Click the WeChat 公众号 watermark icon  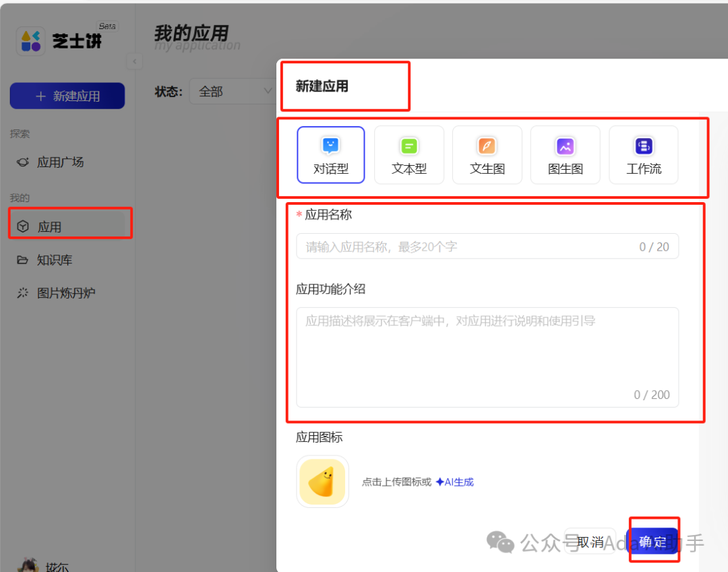point(500,542)
